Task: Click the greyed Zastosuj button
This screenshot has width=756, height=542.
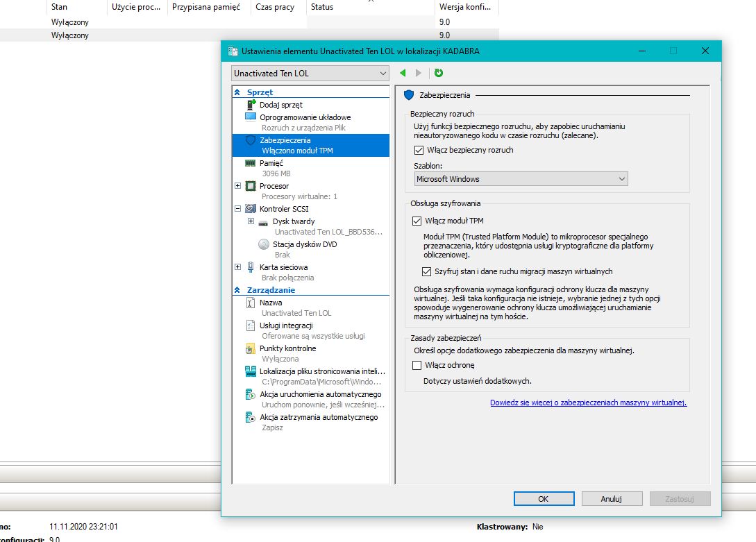Action: point(680,499)
